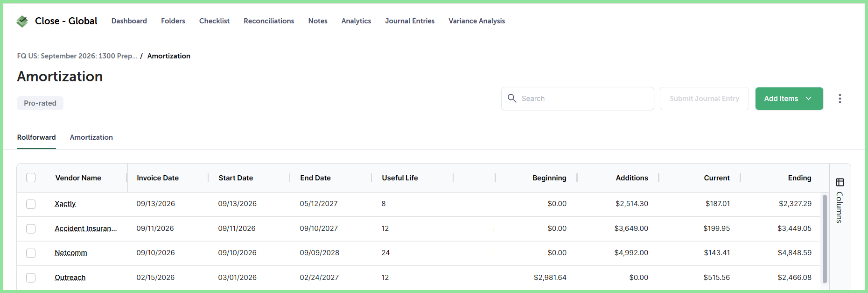
Task: Sort by the Useful Life column header
Action: coord(400,178)
